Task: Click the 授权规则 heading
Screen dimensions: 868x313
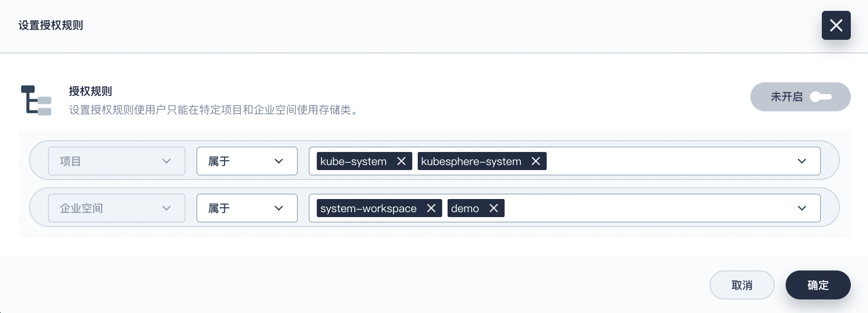Action: coord(91,91)
